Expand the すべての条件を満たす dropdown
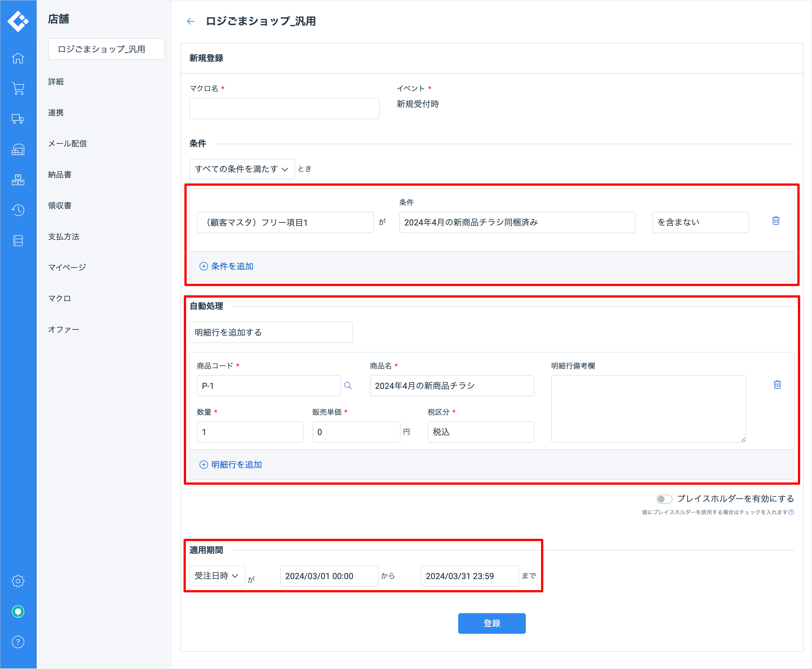 tap(242, 169)
